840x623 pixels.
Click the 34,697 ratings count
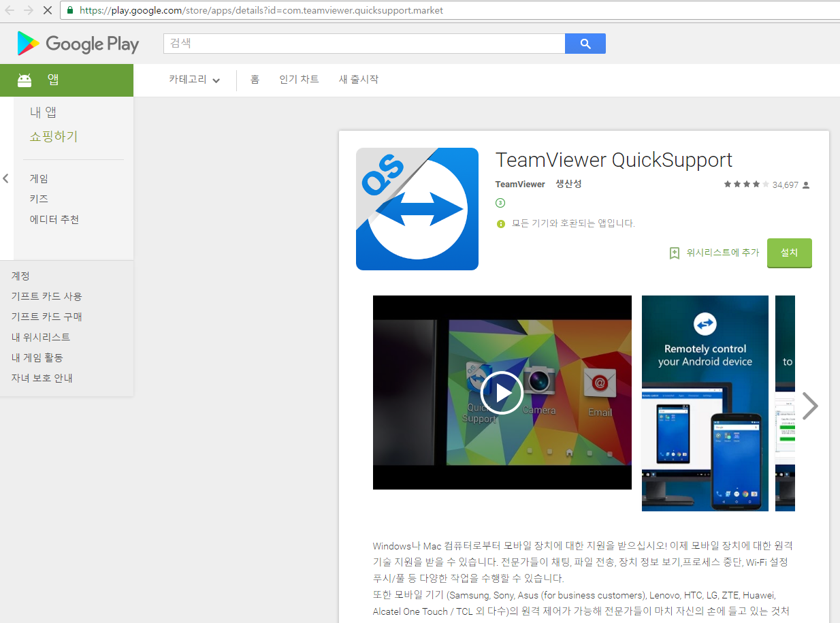click(x=786, y=185)
